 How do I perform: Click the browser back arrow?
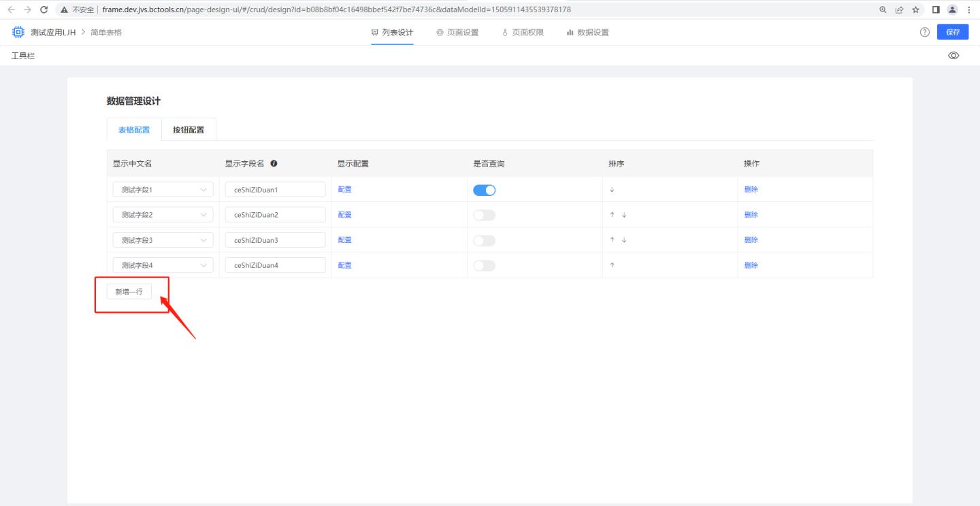click(12, 10)
